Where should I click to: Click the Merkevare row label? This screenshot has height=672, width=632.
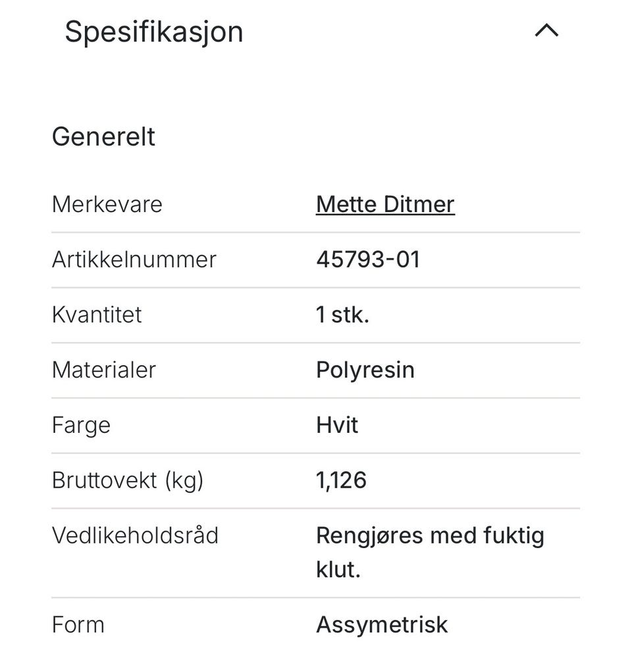107,204
